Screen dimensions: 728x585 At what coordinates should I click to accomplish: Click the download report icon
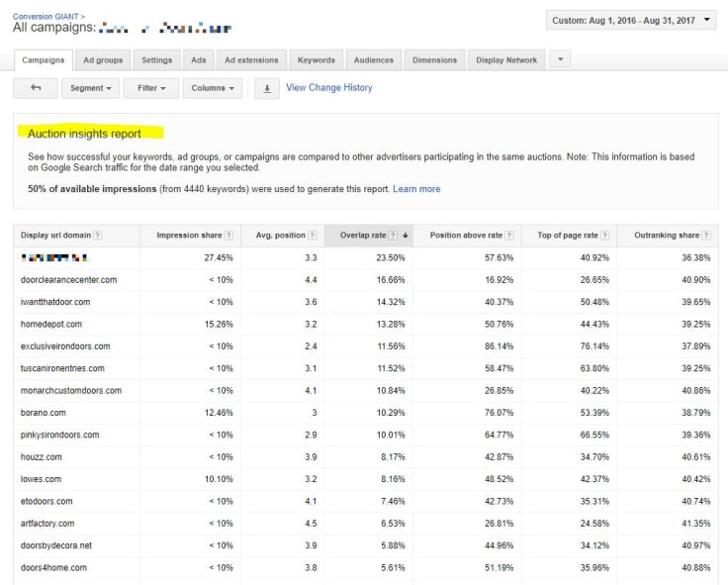click(267, 88)
